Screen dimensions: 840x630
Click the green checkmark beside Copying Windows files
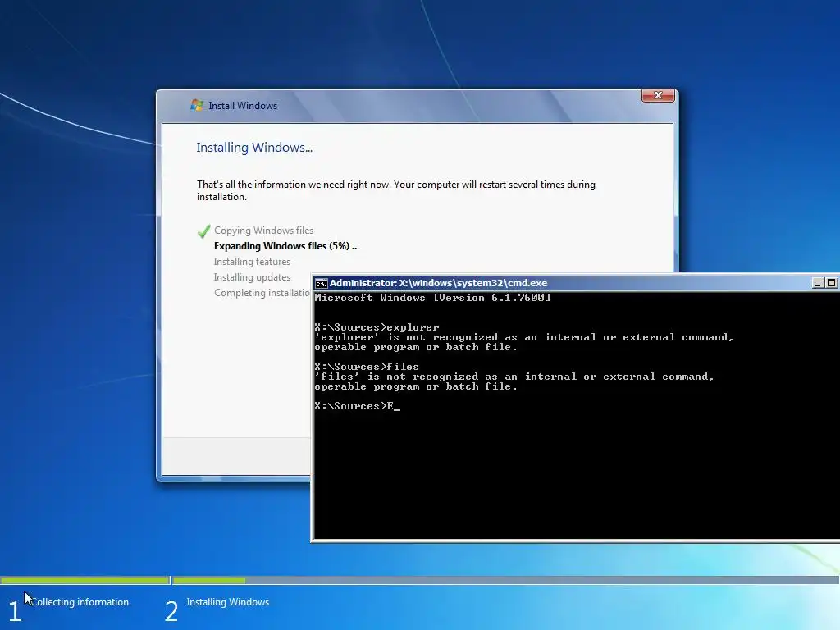(x=203, y=231)
